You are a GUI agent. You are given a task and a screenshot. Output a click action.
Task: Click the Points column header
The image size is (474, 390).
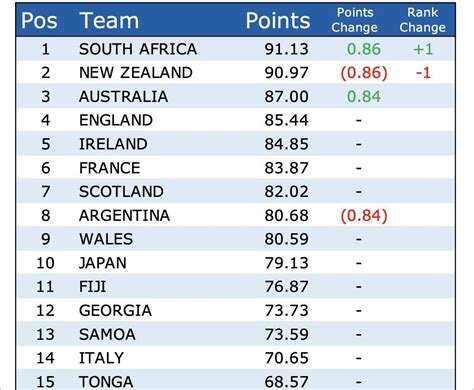(278, 21)
